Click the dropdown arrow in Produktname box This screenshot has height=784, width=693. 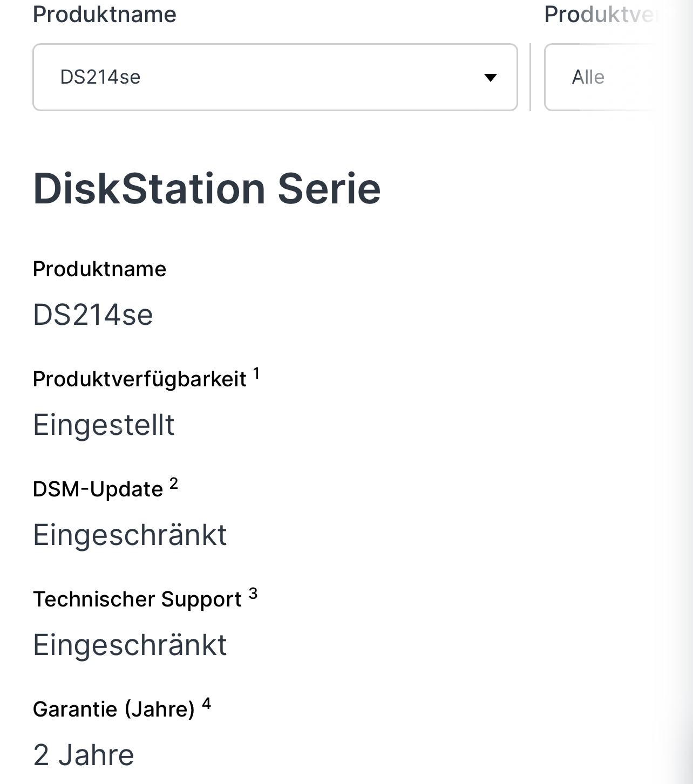click(490, 78)
